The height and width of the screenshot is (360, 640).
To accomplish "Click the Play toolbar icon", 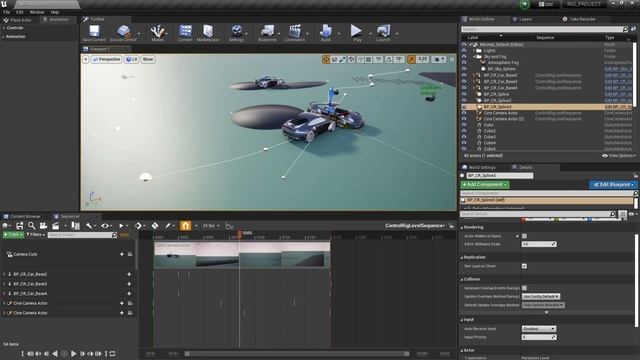I will (x=356, y=33).
